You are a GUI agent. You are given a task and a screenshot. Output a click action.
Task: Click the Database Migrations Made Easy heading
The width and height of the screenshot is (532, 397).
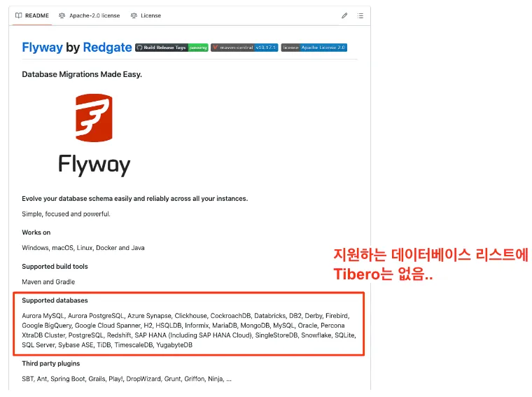(82, 74)
